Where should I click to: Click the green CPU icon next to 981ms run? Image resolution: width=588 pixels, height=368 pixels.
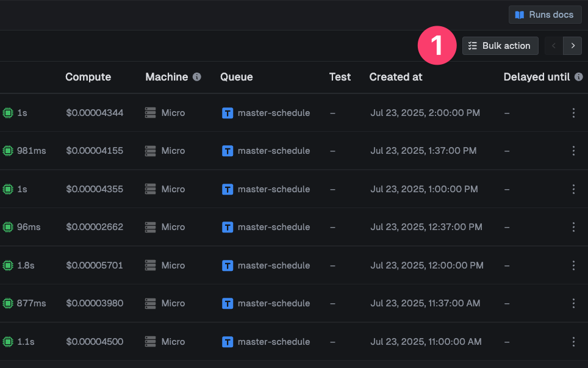7,151
